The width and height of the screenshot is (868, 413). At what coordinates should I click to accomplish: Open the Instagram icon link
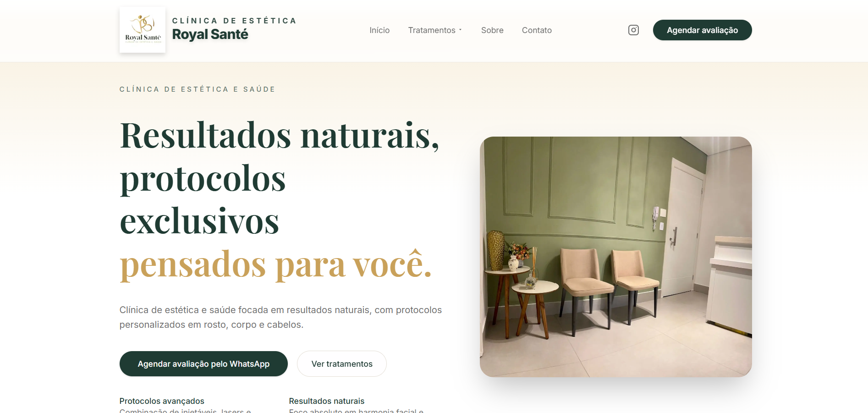[633, 30]
